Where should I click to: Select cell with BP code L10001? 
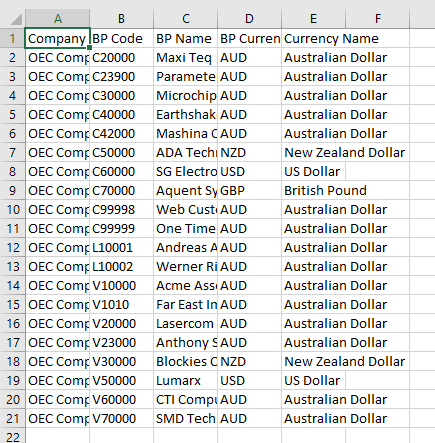coord(121,248)
